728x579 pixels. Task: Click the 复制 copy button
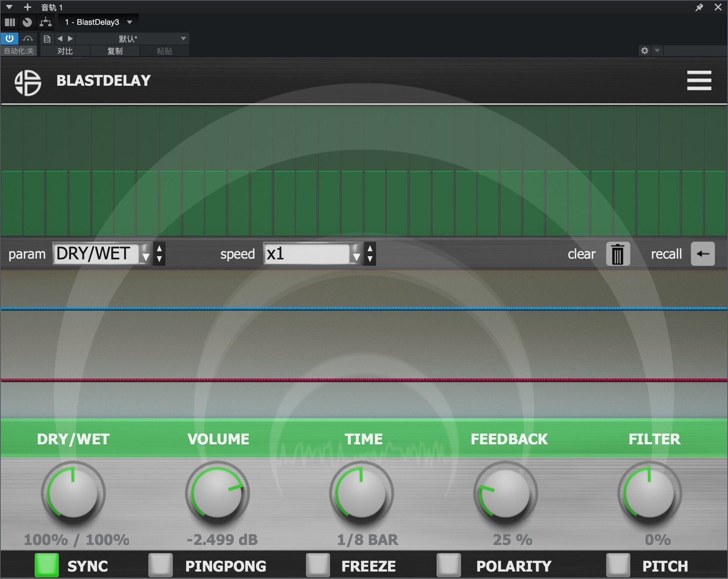tap(115, 51)
